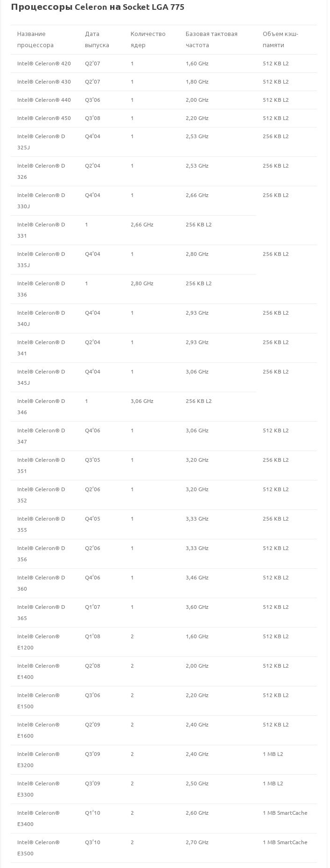Click the page heading about Socket LGA 775
Screen dimensions: 330x868
coord(98,7)
